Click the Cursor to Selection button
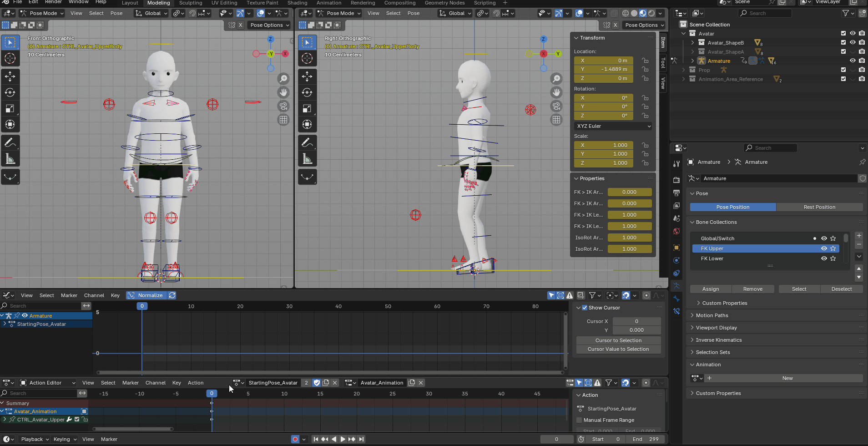 click(x=618, y=340)
